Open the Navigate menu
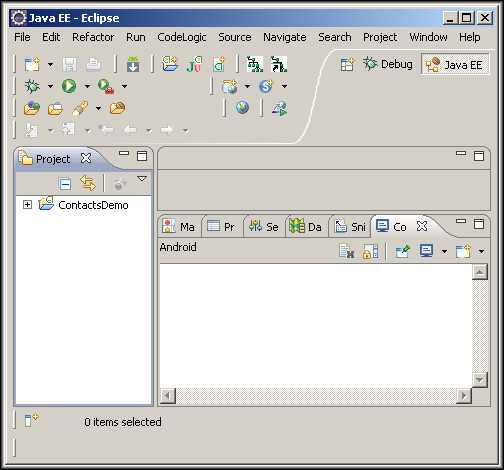The image size is (504, 470). point(285,37)
